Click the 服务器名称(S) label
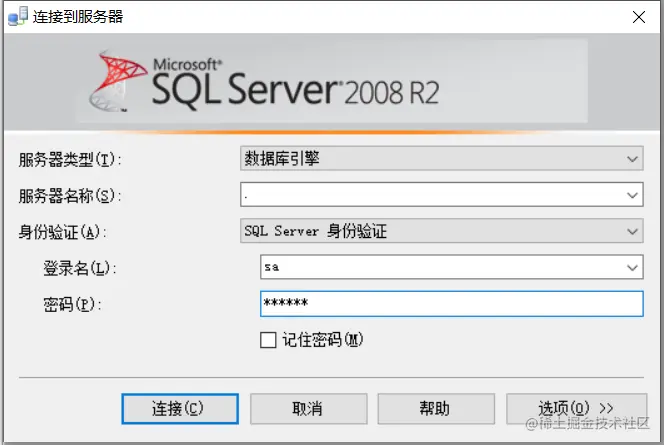Screen dimensions: 664x445 click(70, 196)
